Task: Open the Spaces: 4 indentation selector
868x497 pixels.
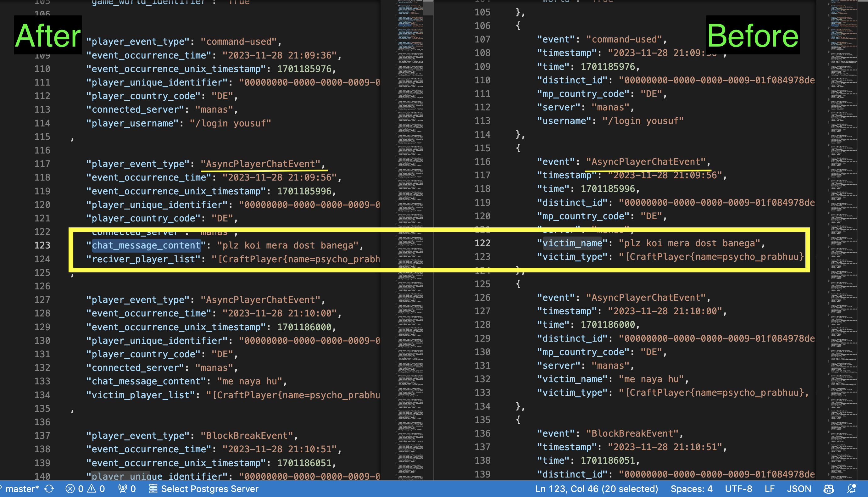Action: tap(691, 489)
